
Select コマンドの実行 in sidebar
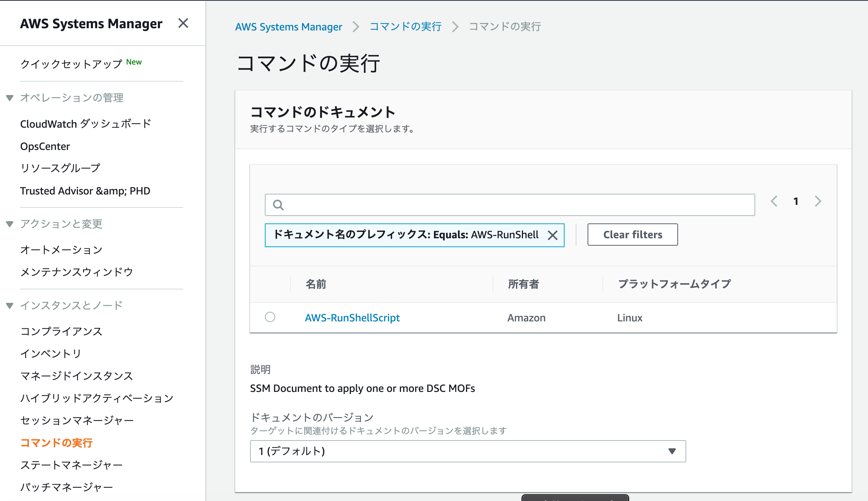coord(56,443)
